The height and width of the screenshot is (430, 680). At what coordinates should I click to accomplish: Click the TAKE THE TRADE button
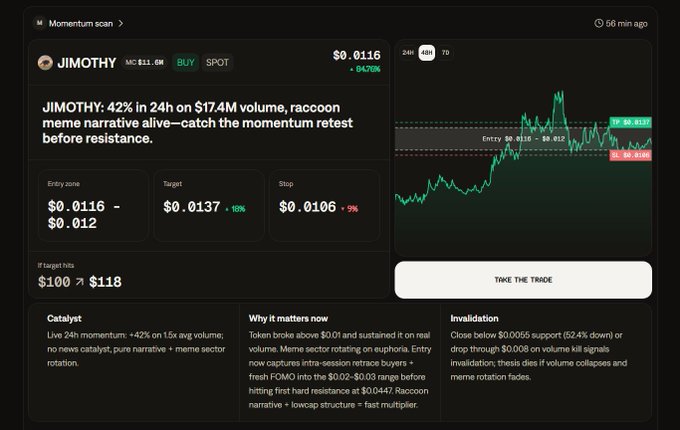click(x=523, y=280)
